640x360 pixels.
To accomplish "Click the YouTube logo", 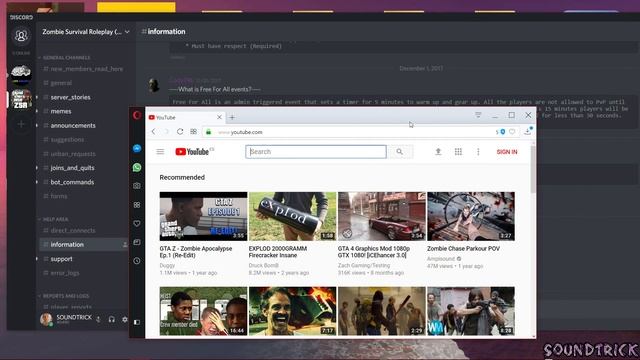I will click(194, 152).
